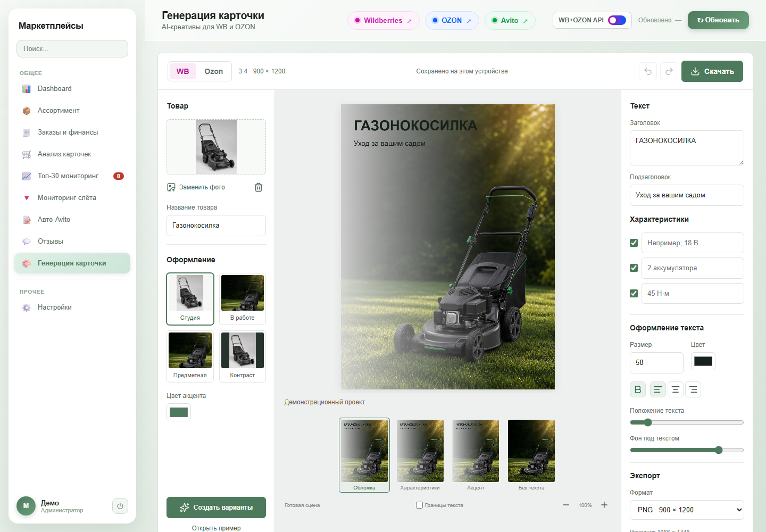The height and width of the screenshot is (532, 766).
Task: Click the undo arrow icon
Action: click(648, 71)
